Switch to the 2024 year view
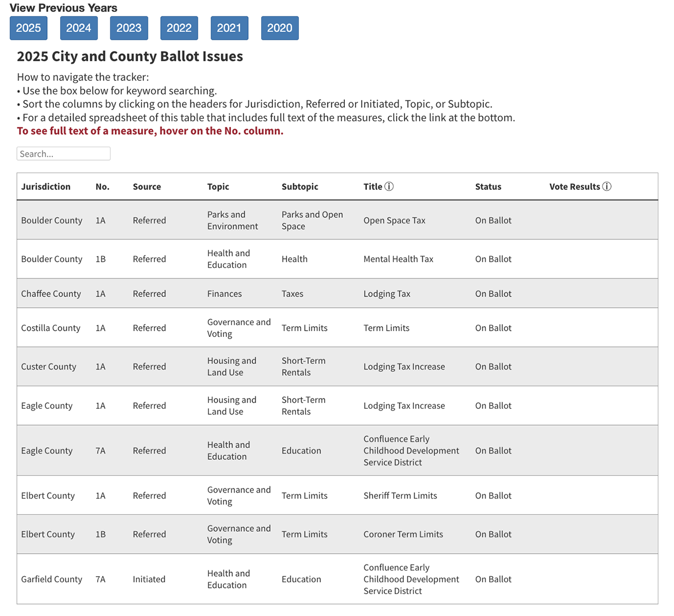This screenshot has width=674, height=616. tap(79, 28)
